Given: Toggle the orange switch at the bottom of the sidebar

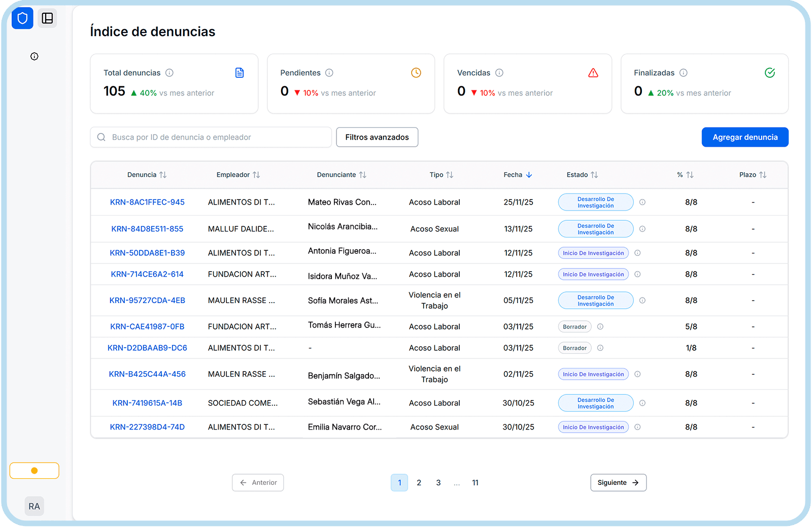Looking at the screenshot, I should tap(34, 471).
